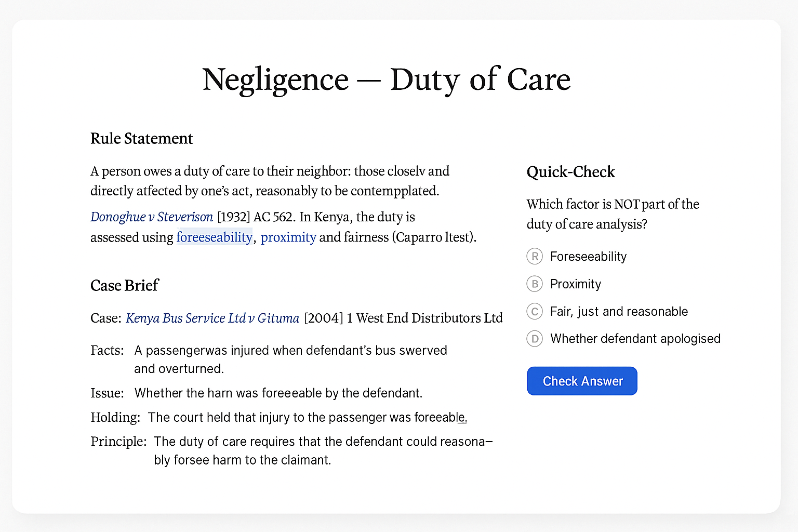Screen dimensions: 798x532
Task: Click the highlighted foreeseability text
Action: (214, 237)
